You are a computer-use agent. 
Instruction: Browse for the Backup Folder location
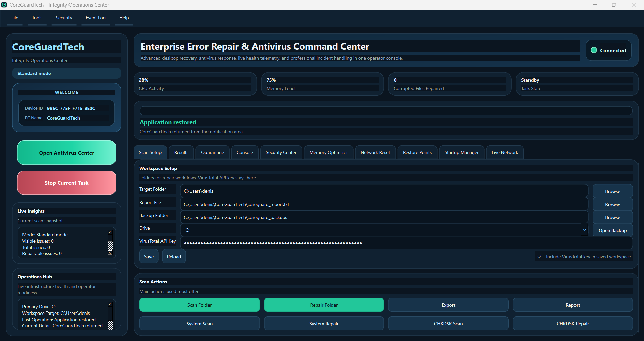tap(612, 217)
